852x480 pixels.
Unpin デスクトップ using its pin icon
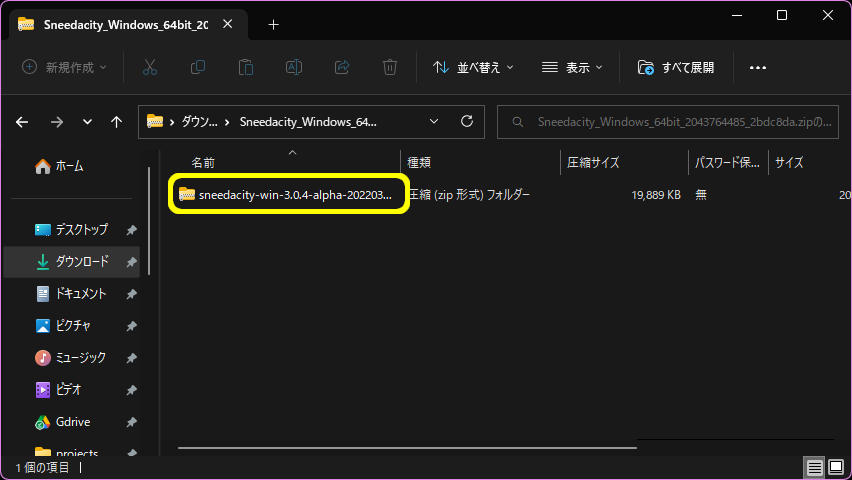click(131, 230)
